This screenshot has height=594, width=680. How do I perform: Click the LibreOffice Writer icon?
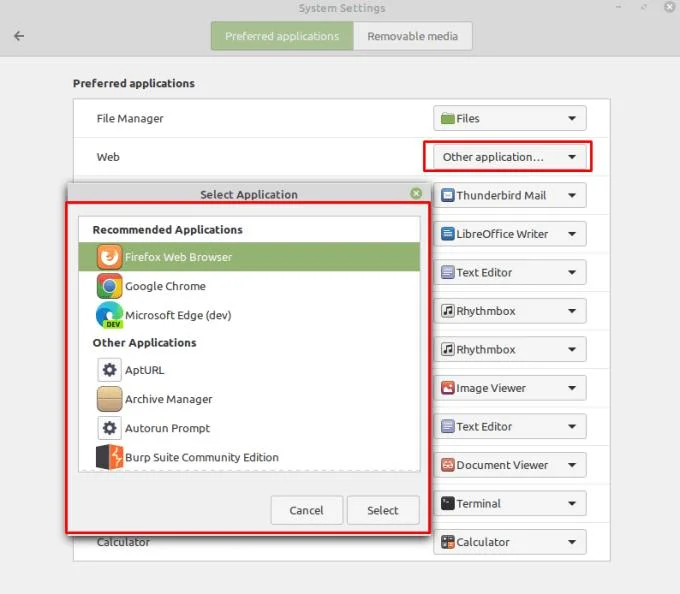[x=448, y=234]
